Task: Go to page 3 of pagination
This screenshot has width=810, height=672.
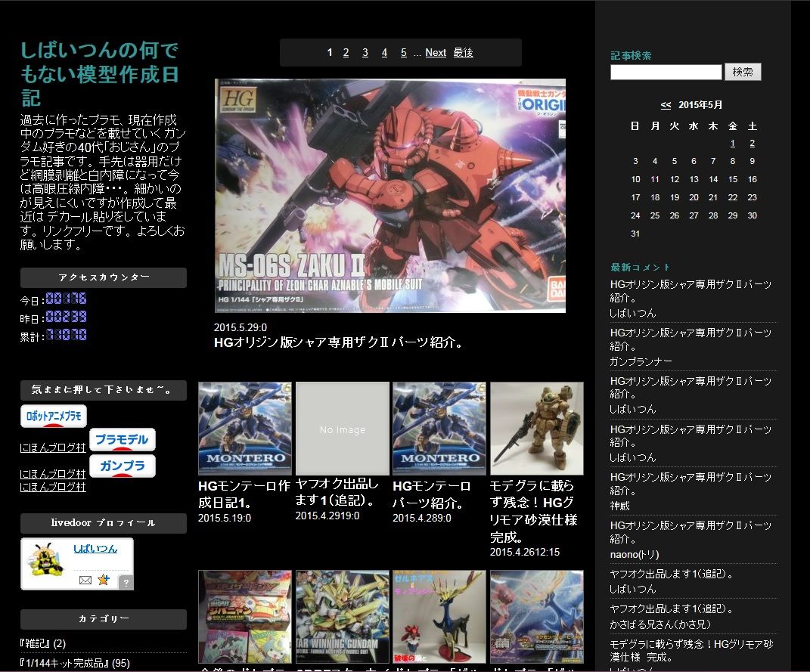Action: point(365,53)
